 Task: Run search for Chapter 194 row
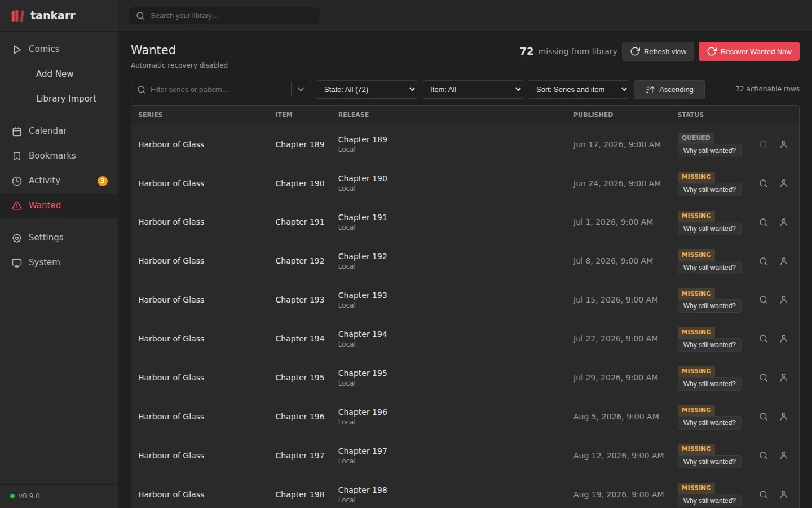pos(764,339)
